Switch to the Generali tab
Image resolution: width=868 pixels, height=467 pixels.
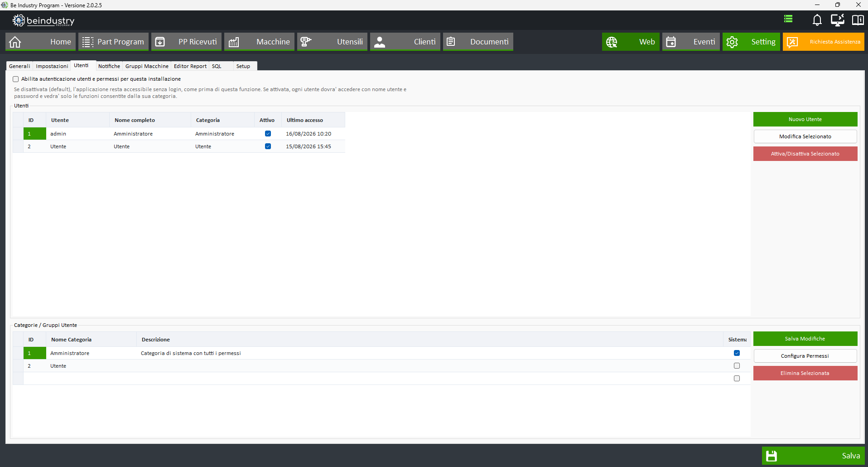(x=19, y=66)
